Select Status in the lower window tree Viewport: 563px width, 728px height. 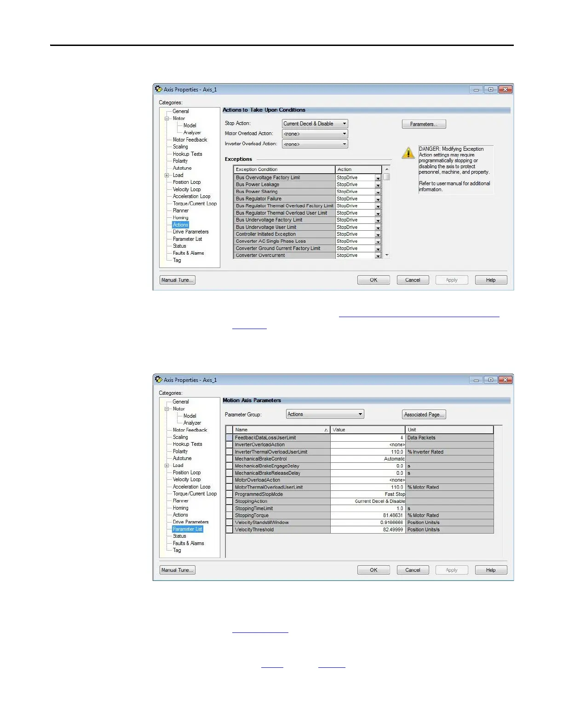click(179, 536)
